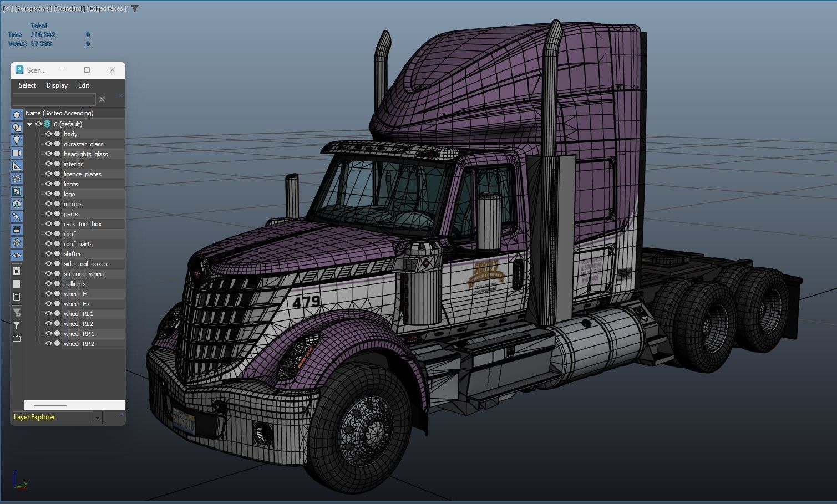This screenshot has height=504, width=837.
Task: Toggle Display Bones filter icon
Action: [17, 217]
